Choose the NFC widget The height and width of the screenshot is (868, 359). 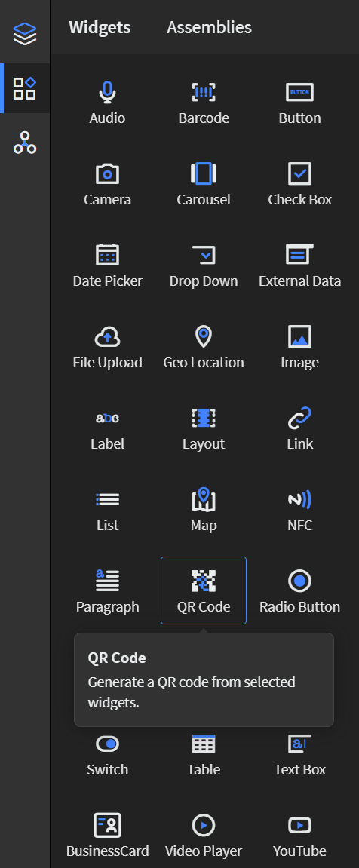coord(299,510)
